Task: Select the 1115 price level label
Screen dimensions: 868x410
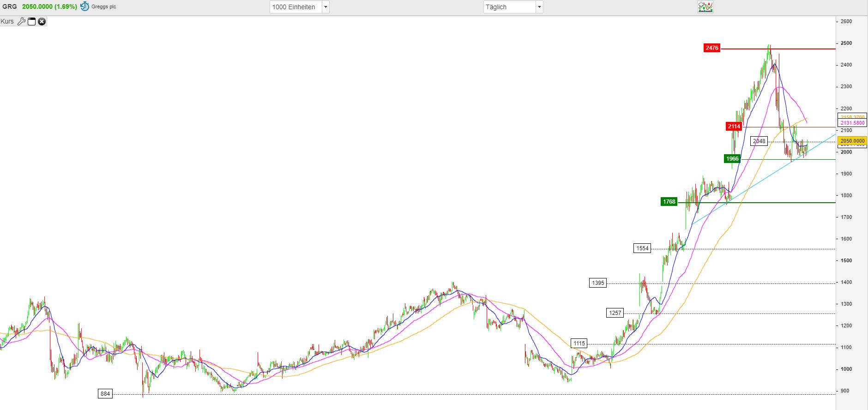Action: point(579,344)
